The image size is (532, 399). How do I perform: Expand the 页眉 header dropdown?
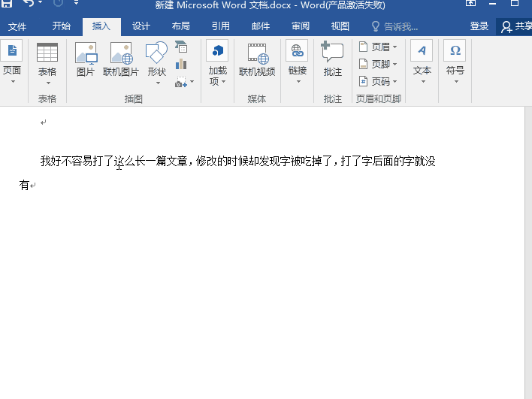[378, 47]
